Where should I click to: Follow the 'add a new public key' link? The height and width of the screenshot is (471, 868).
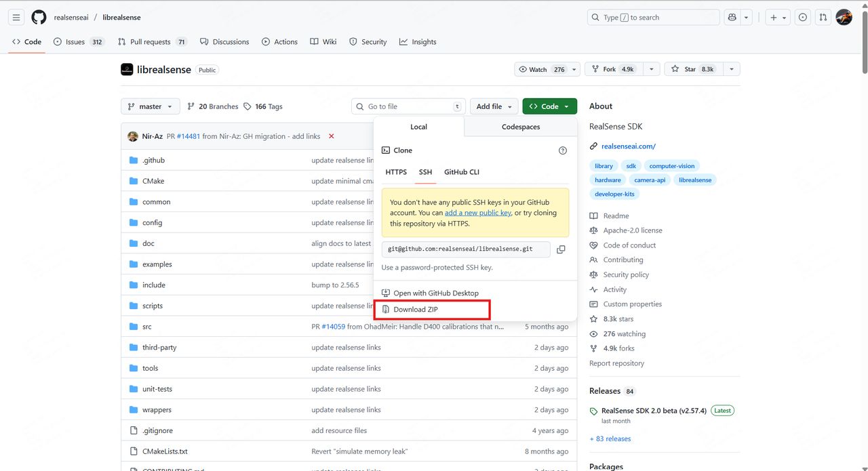pos(477,213)
